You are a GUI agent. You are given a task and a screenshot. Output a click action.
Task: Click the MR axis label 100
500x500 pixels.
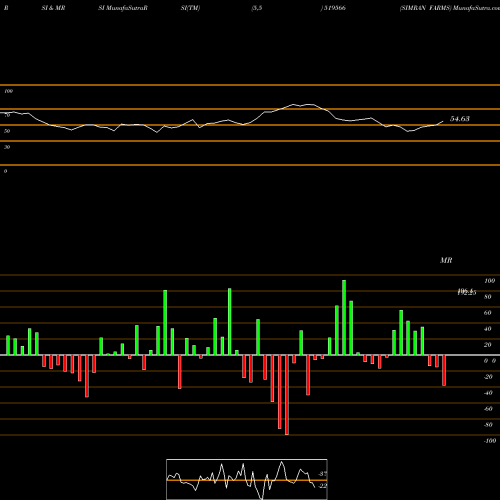pyautogui.click(x=489, y=281)
